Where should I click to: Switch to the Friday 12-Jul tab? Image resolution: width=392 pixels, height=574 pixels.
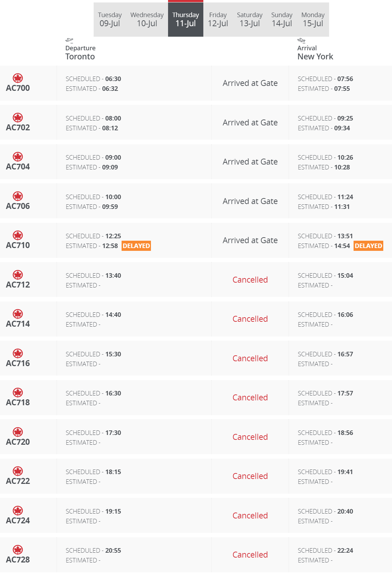pyautogui.click(x=218, y=20)
